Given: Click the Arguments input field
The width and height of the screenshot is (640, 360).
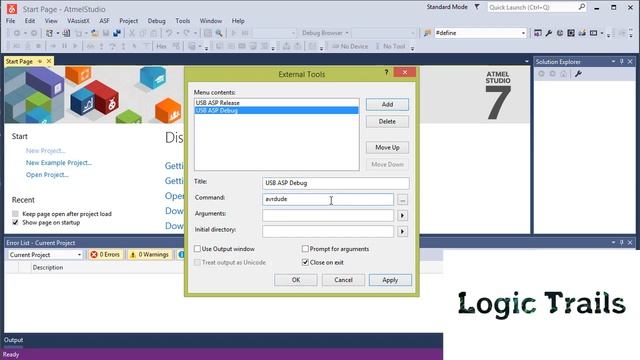Looking at the screenshot, I should (x=328, y=216).
